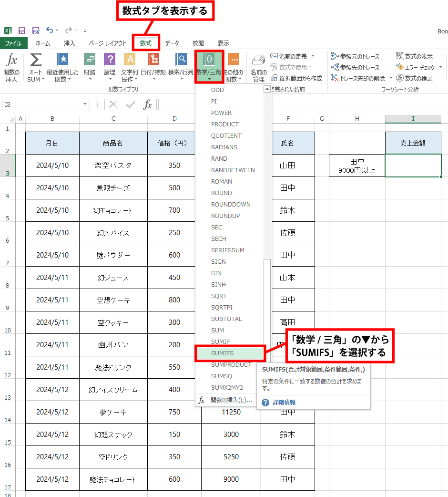The image size is (448, 497).
Task: Click 関数の挿入(F)... at list bottom
Action: pyautogui.click(x=226, y=400)
